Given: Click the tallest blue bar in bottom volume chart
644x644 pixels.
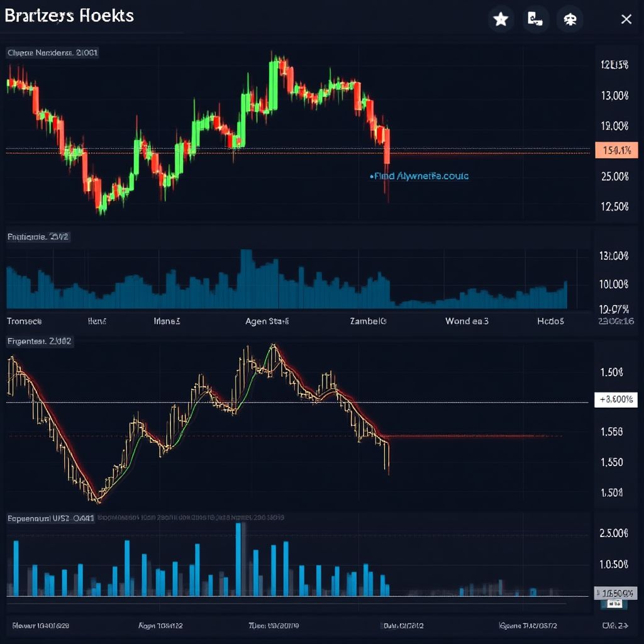Looking at the screenshot, I should click(238, 559).
